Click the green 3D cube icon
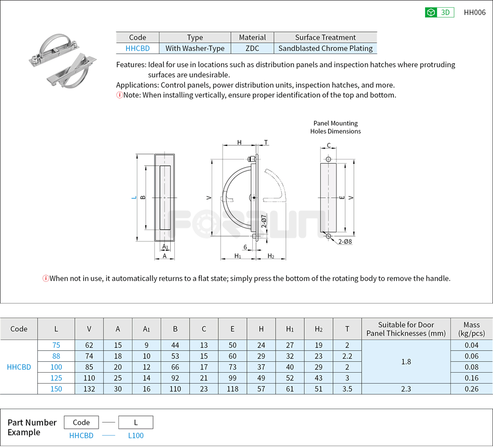493x448 pixels. coord(430,12)
